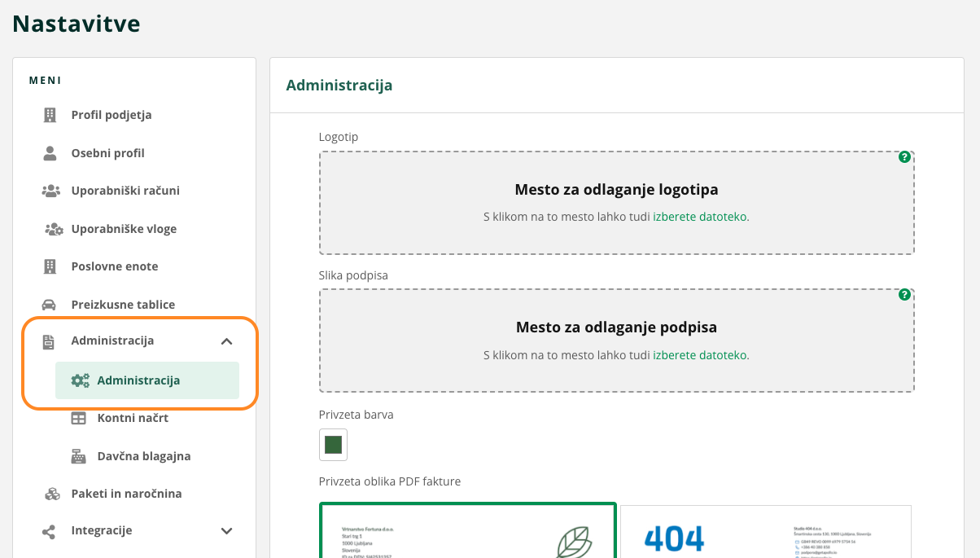Screen dimensions: 980x558
Task: Click the Slika podpisa label
Action: [x=353, y=275]
